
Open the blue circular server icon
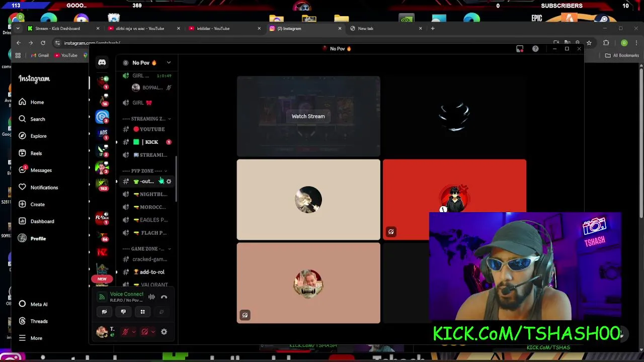(x=102, y=117)
